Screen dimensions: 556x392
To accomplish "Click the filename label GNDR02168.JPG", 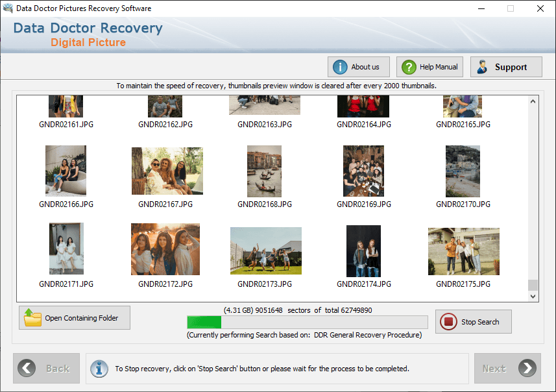I will 265,204.
